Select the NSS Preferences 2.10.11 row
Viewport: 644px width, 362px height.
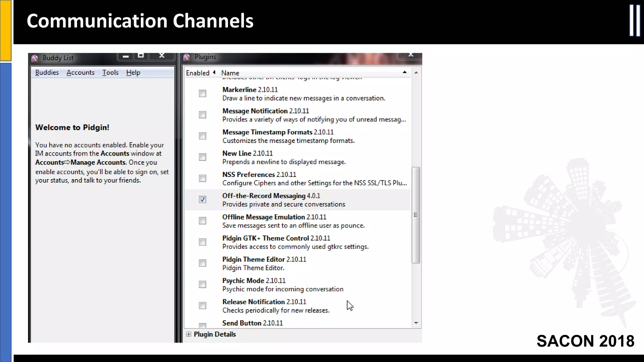[297, 179]
